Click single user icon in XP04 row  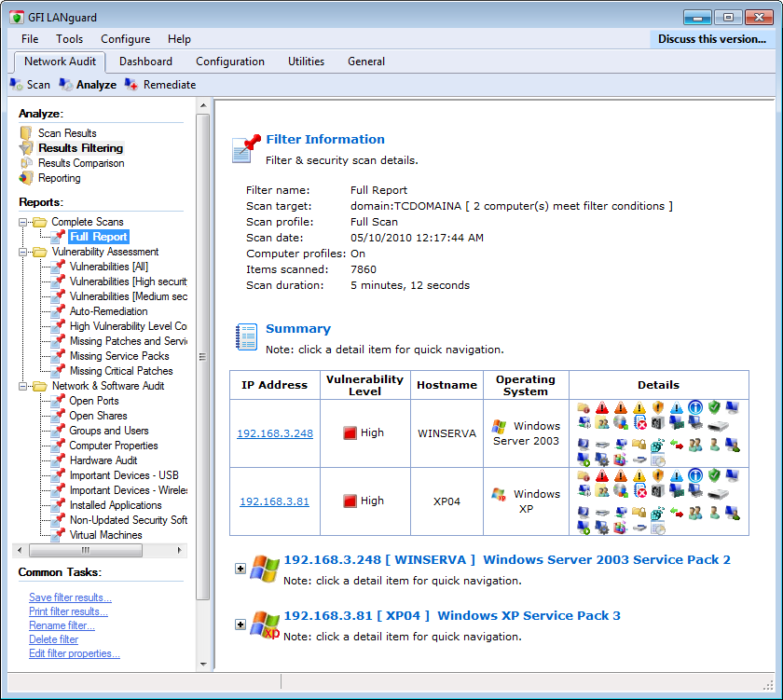tap(714, 513)
